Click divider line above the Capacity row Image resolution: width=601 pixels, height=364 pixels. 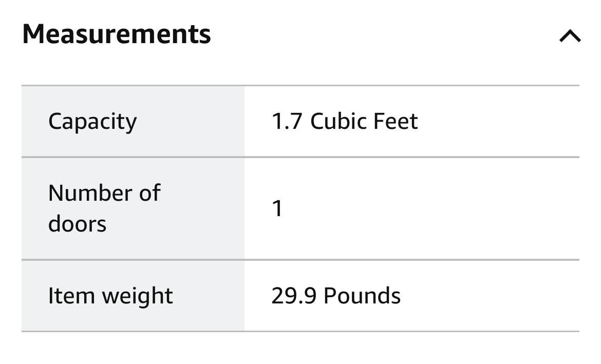[x=300, y=85]
